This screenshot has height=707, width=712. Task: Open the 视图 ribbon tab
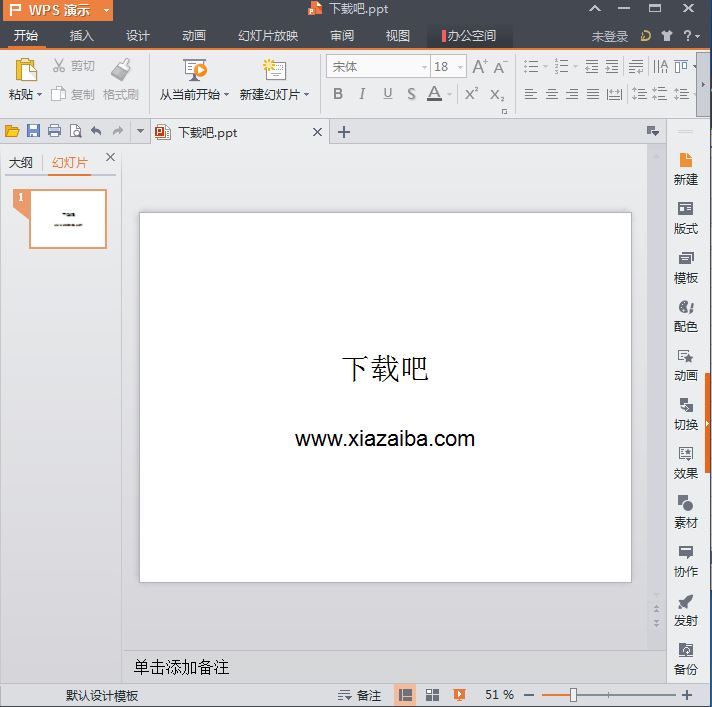tap(398, 35)
